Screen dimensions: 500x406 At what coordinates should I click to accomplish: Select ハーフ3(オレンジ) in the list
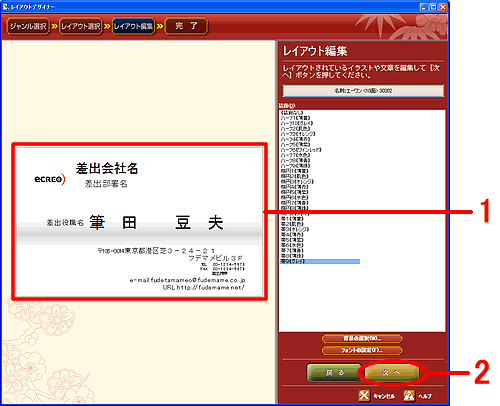[x=298, y=134]
